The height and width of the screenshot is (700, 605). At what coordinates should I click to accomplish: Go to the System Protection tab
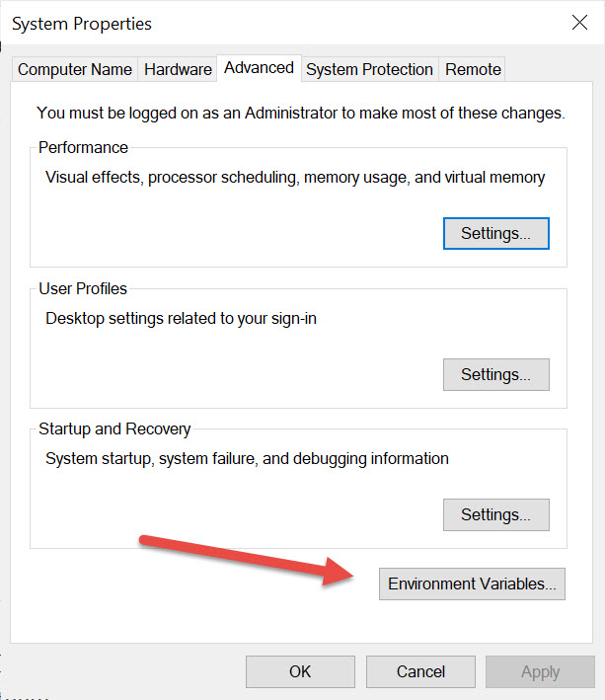(x=369, y=69)
